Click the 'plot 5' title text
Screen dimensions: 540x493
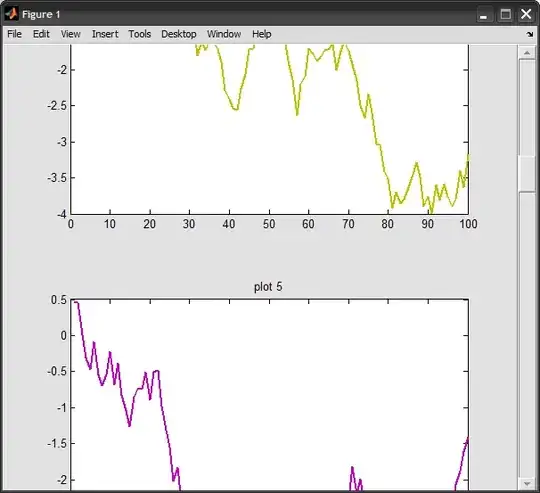tap(268, 286)
